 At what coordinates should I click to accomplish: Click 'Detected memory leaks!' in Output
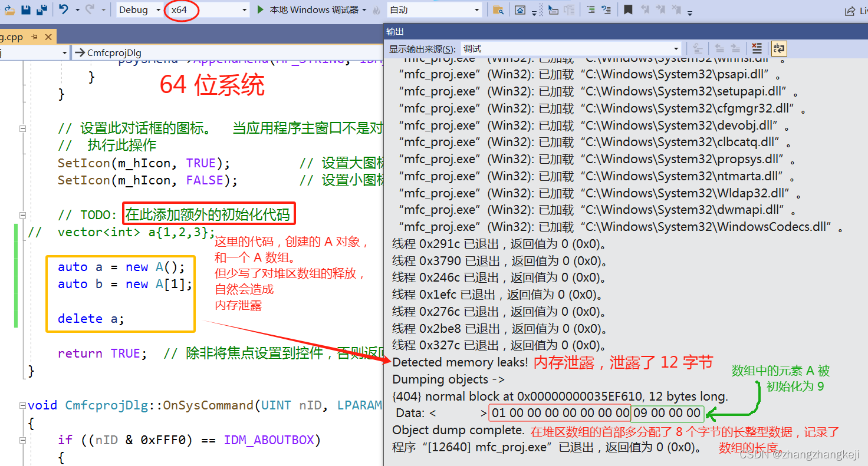point(460,362)
